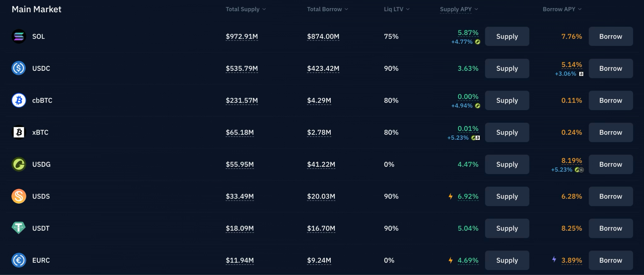Click the USDT tether icon

pyautogui.click(x=19, y=228)
